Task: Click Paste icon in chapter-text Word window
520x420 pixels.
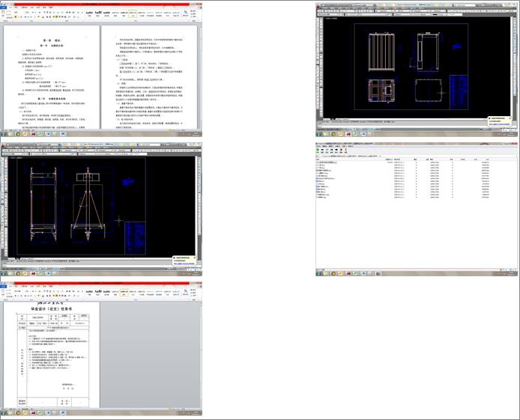Action: 3,13
